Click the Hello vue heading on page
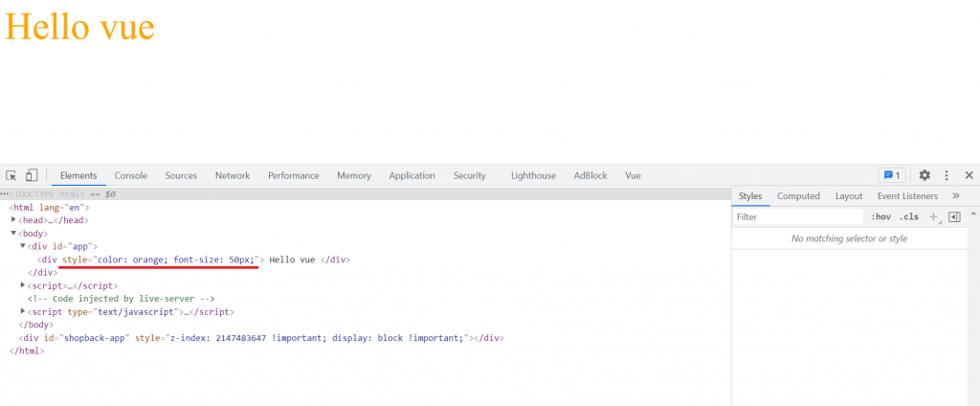This screenshot has height=406, width=980. click(x=79, y=27)
